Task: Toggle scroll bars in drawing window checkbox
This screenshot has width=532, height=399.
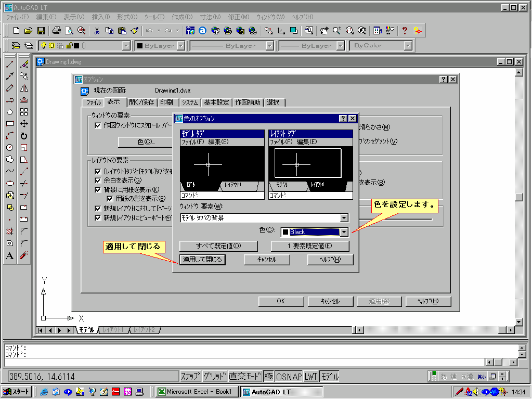Action: pyautogui.click(x=98, y=125)
